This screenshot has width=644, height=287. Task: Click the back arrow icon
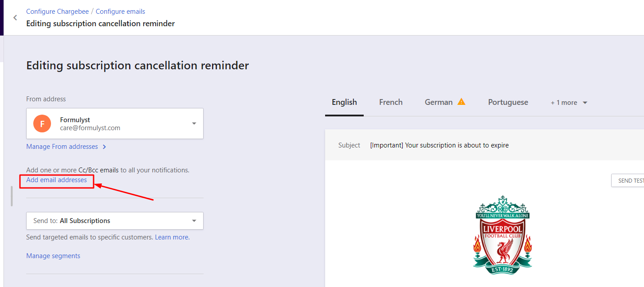click(x=15, y=18)
